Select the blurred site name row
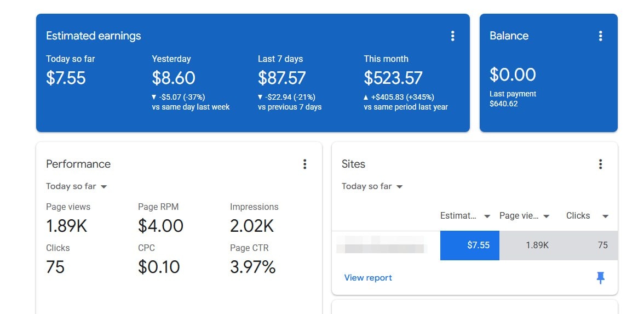 (x=382, y=246)
